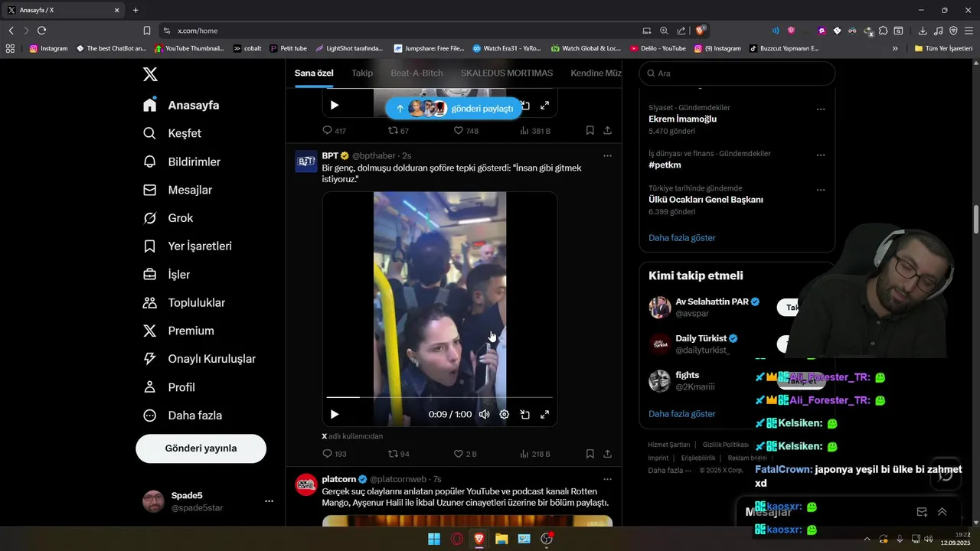Open Keşfet in the sidebar
This screenshot has width=980, height=551.
(x=172, y=133)
